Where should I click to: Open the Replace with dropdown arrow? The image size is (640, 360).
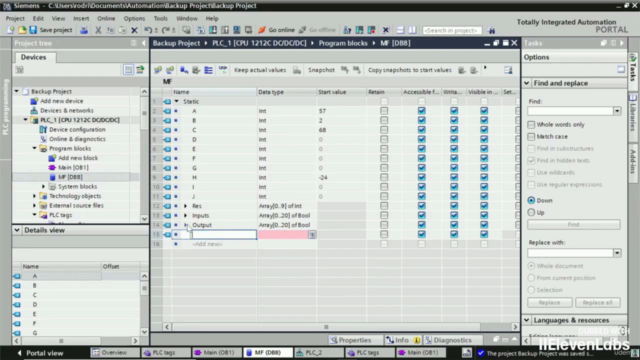coord(617,253)
